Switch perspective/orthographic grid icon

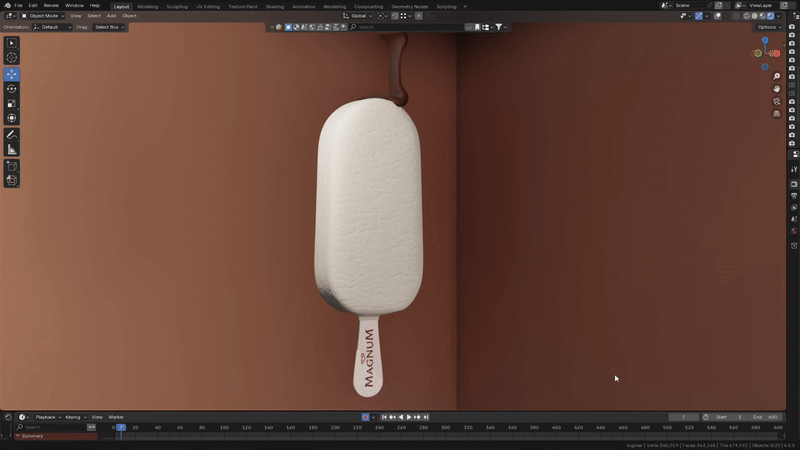(777, 114)
